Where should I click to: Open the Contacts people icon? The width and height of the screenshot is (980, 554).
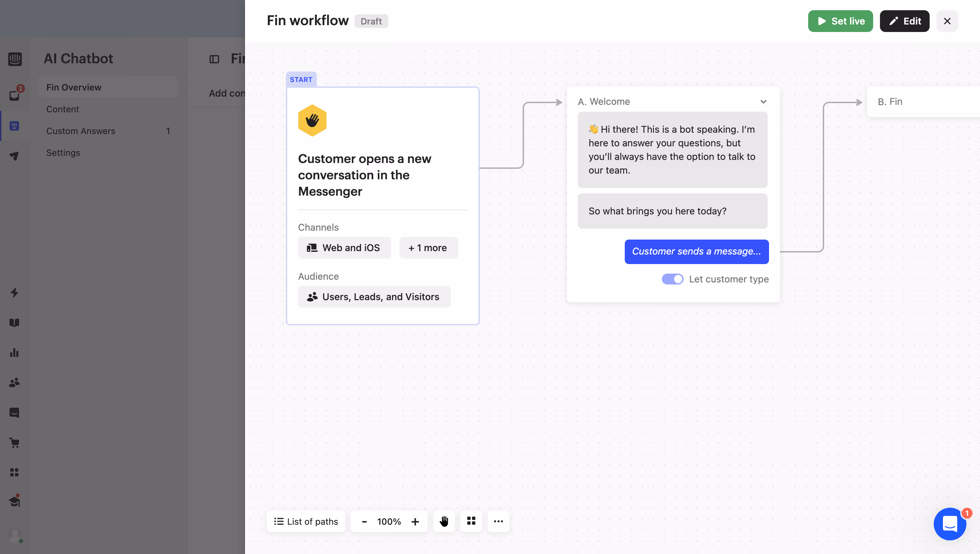coord(14,382)
